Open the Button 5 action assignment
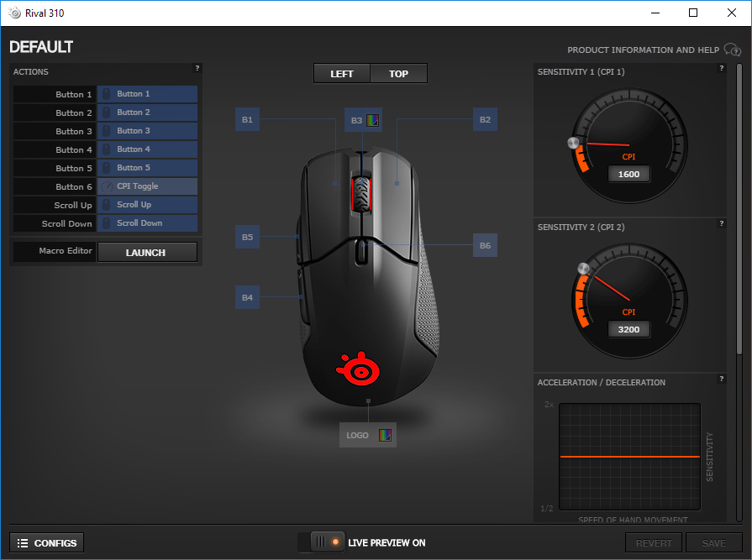752x560 pixels. coord(147,168)
